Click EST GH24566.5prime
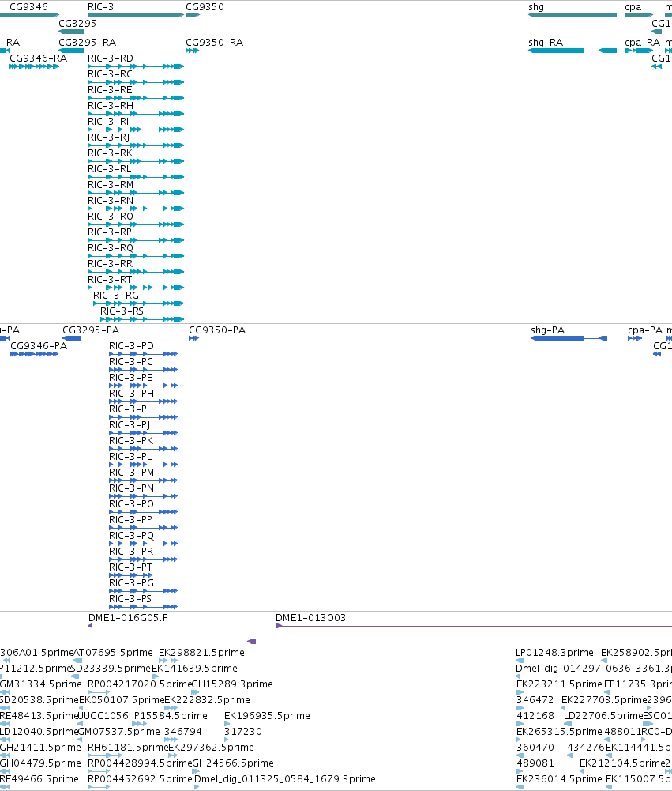The height and width of the screenshot is (791, 672). (x=196, y=770)
